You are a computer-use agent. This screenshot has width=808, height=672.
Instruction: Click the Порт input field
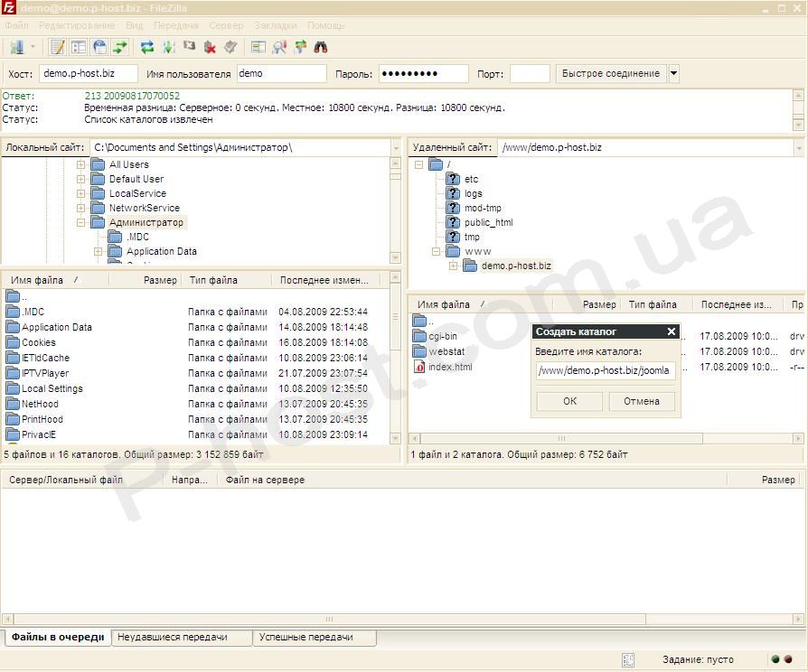click(x=530, y=74)
